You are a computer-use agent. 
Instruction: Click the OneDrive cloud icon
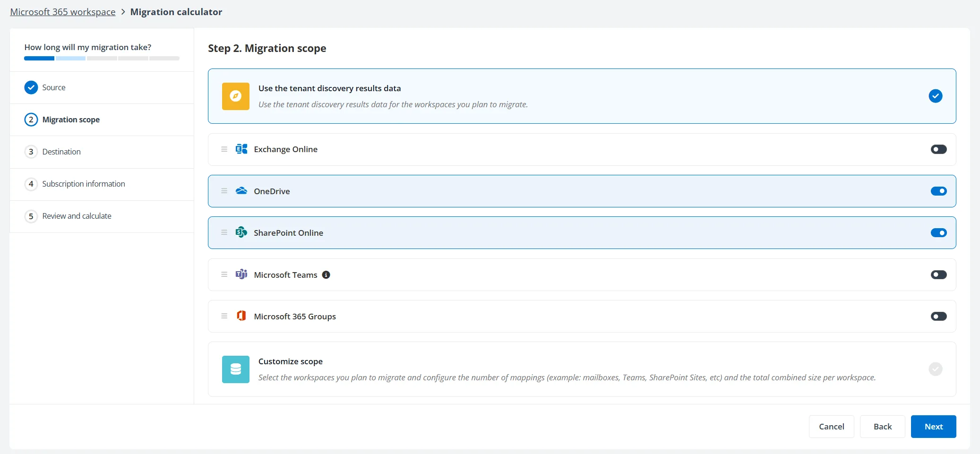pyautogui.click(x=241, y=191)
